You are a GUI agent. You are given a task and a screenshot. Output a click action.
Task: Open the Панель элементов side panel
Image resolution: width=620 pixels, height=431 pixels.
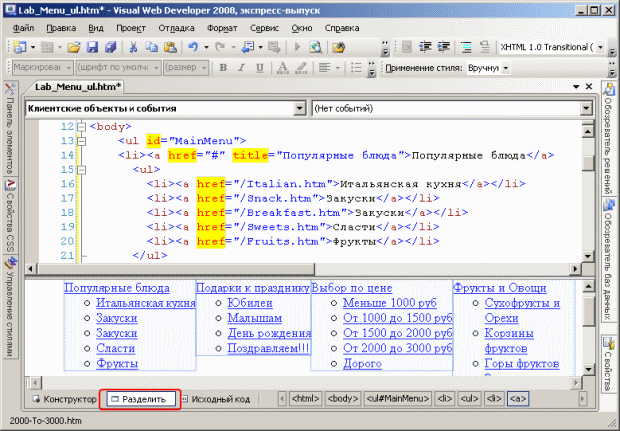(x=10, y=134)
